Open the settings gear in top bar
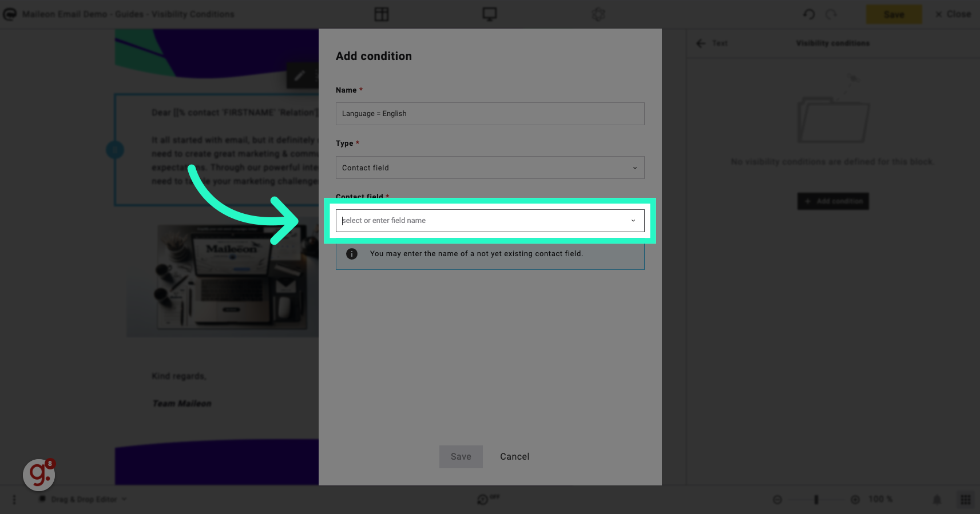980x514 pixels. click(x=598, y=14)
